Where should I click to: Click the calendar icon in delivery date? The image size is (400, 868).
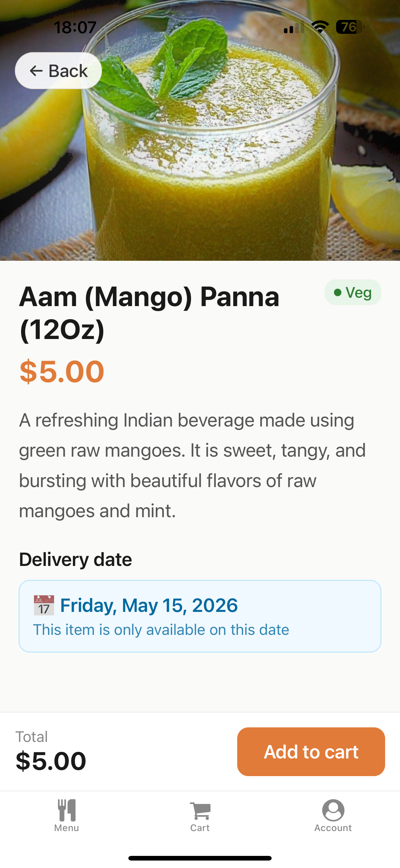(x=44, y=605)
